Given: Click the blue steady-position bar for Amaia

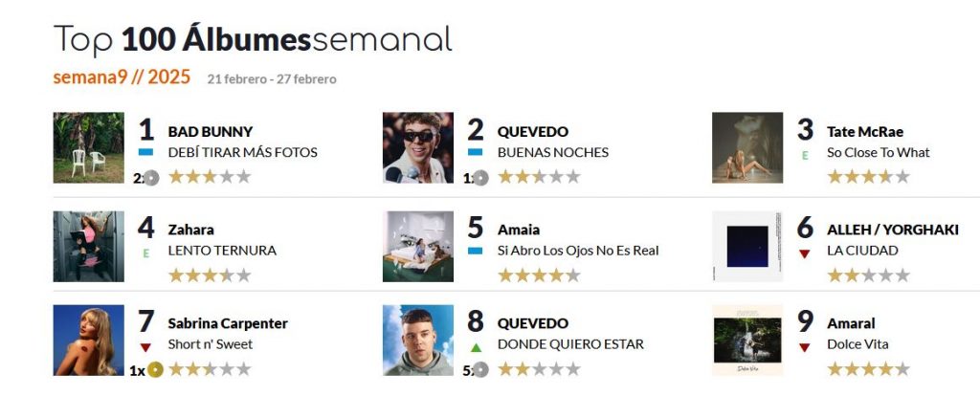Looking at the screenshot, I should pyautogui.click(x=476, y=251).
